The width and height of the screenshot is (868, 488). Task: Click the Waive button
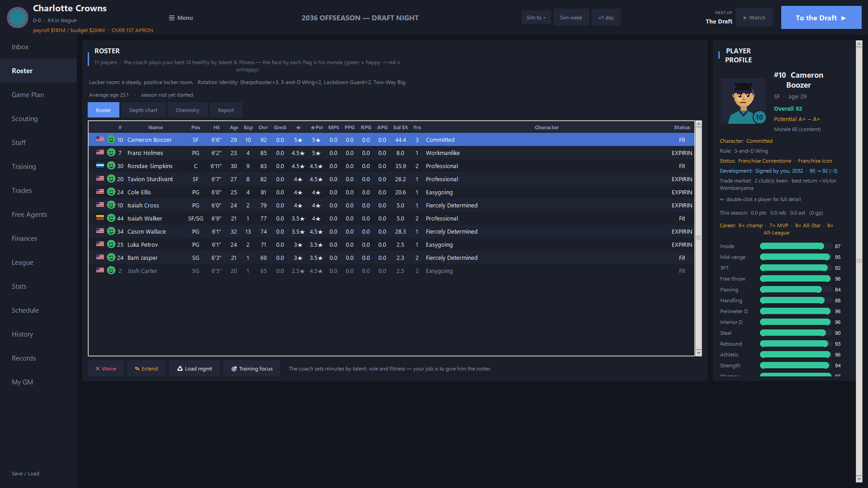click(x=106, y=369)
